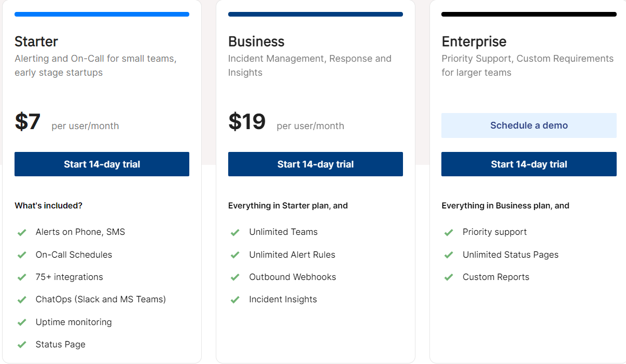Click the Enterprise plan heading
626x364 pixels.
474,41
